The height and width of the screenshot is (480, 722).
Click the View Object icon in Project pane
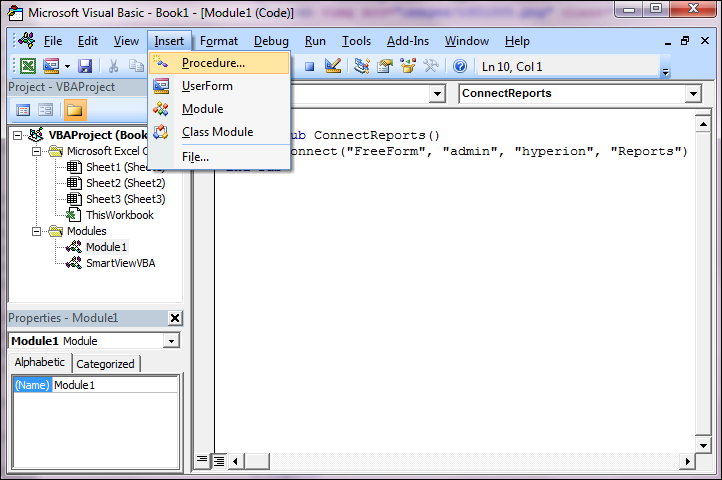[x=46, y=110]
